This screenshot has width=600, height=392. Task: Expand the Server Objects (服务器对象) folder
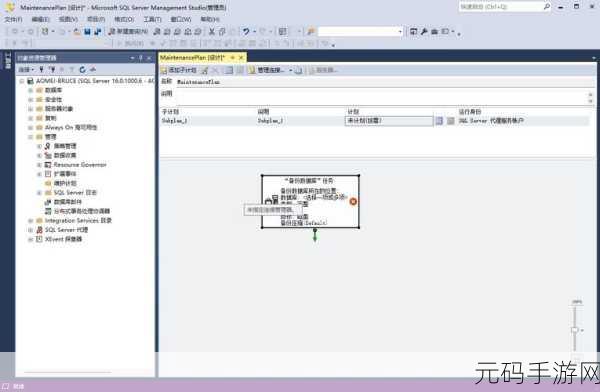tap(30, 109)
